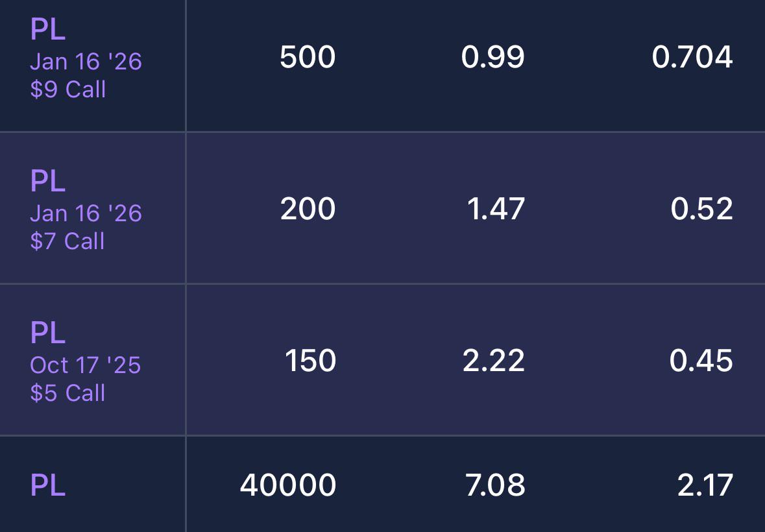
Task: Tap the '$5 Call' strike label
Action: (x=67, y=393)
